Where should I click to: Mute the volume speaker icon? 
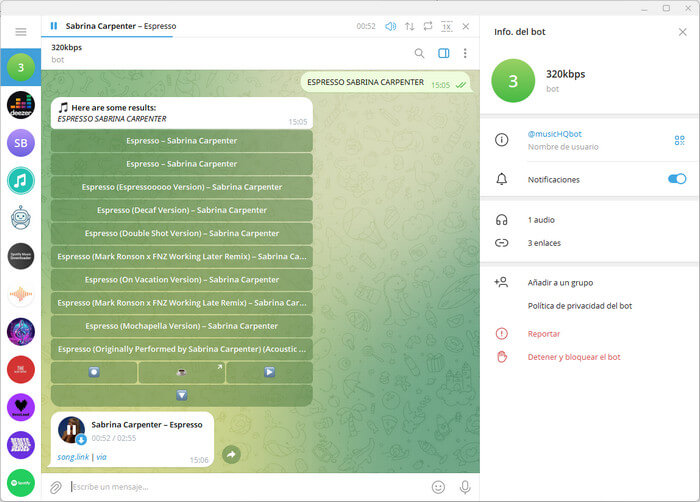(x=391, y=26)
